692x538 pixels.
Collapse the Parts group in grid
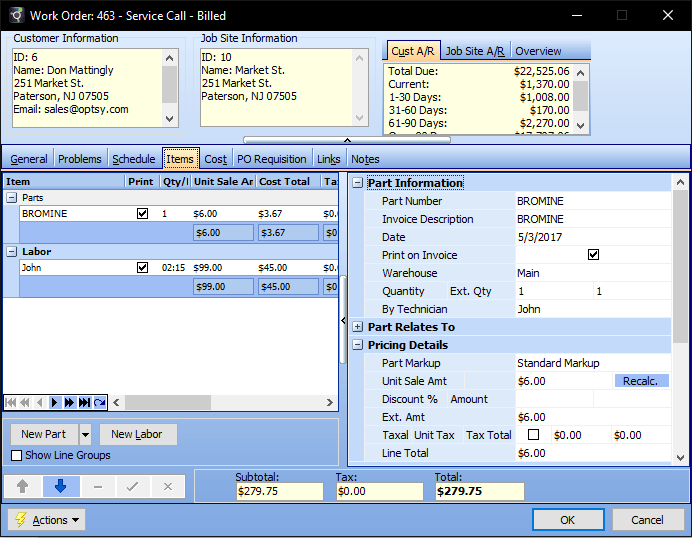point(11,198)
